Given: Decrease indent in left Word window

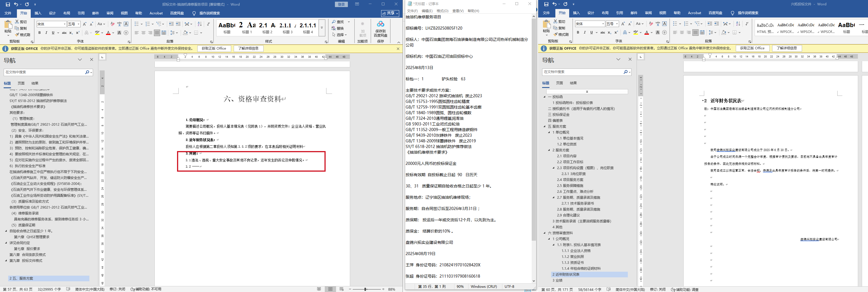Looking at the screenshot, I should click(171, 24).
